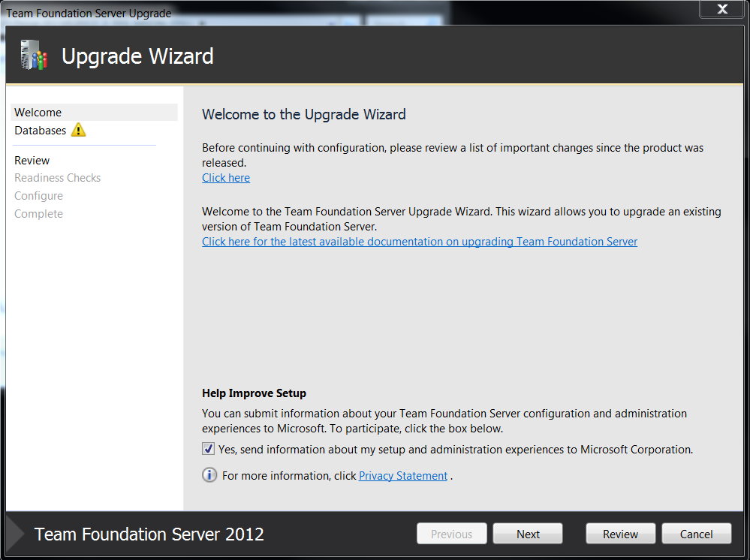
Task: Cancel the upgrade wizard
Action: click(697, 534)
